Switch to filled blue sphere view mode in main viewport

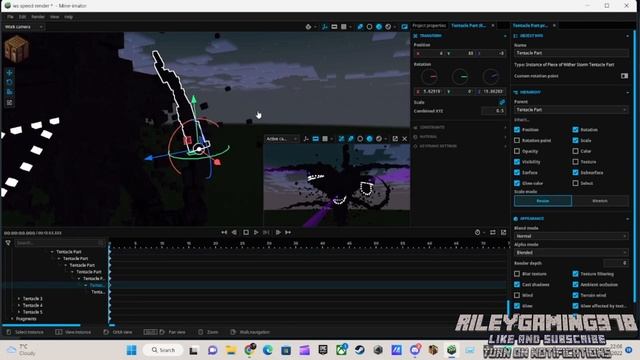(x=379, y=27)
